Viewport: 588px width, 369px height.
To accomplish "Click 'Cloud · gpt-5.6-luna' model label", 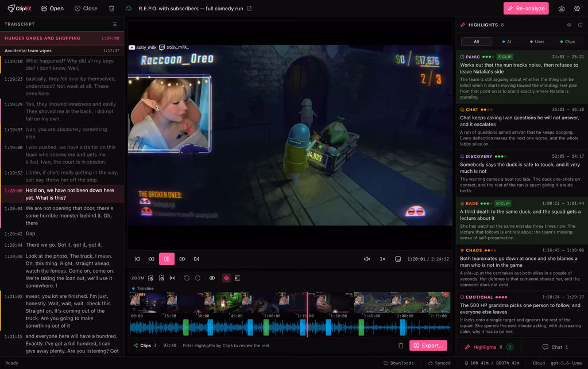I will [x=557, y=363].
